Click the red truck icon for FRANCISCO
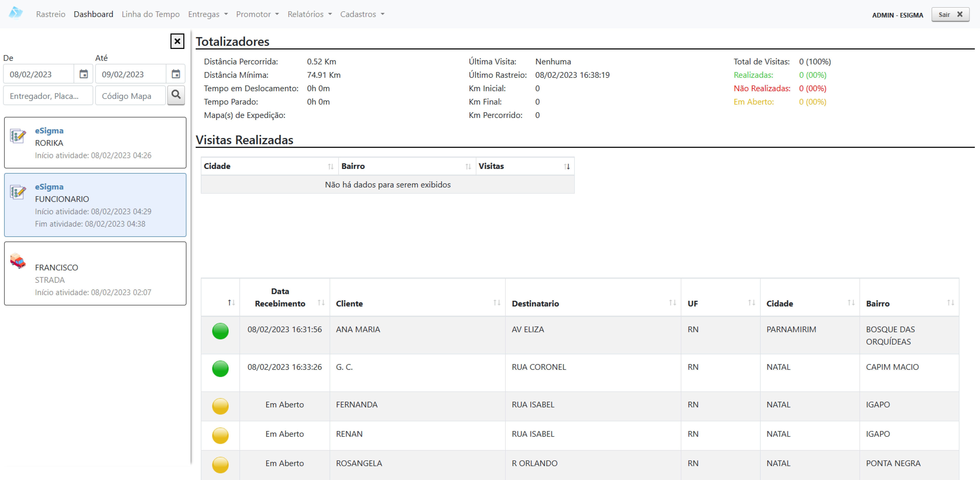This screenshot has width=980, height=480. point(18,261)
